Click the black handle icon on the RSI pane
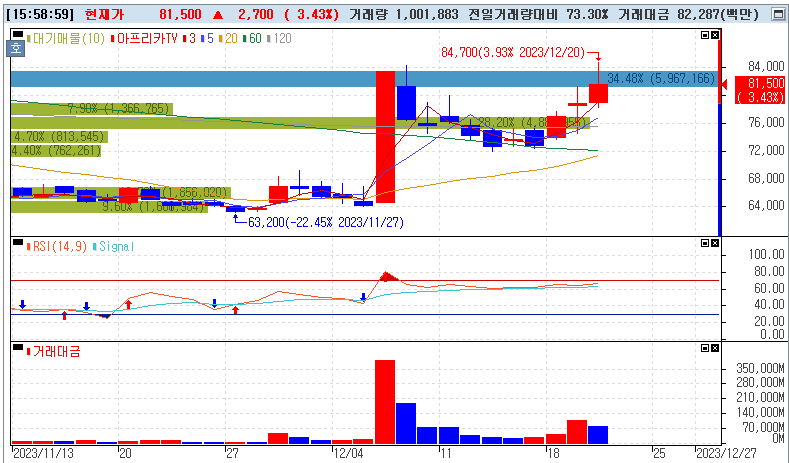This screenshot has height=463, width=789. [18, 243]
